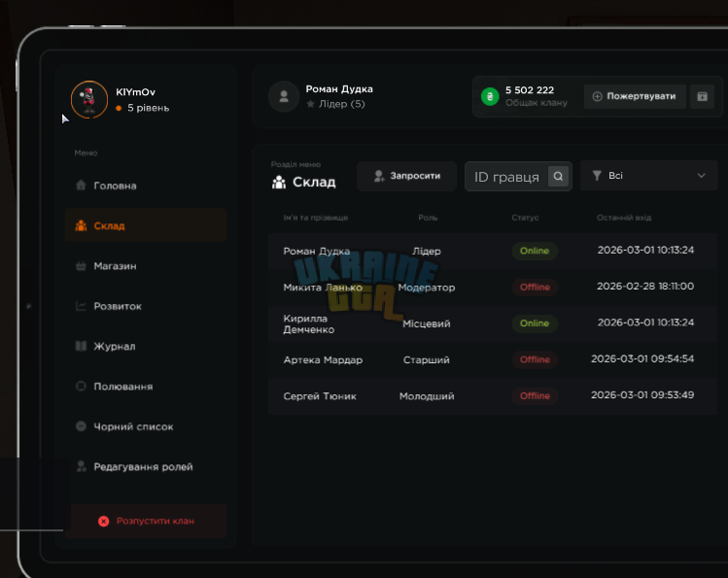
Task: Click the basket icon beside Магазин
Action: tap(81, 266)
